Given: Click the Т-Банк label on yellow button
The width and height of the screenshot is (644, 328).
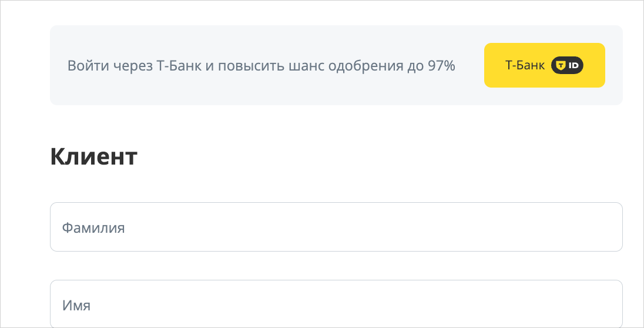Looking at the screenshot, I should coord(525,65).
